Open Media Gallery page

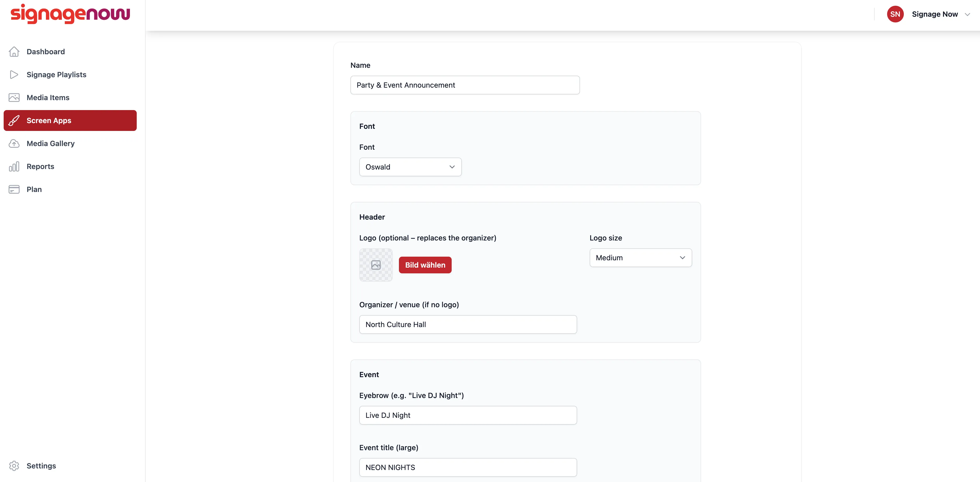click(x=70, y=143)
